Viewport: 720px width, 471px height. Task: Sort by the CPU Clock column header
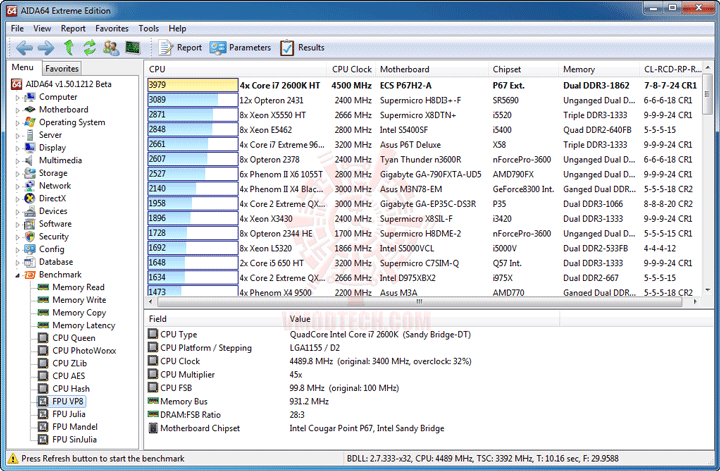click(351, 69)
